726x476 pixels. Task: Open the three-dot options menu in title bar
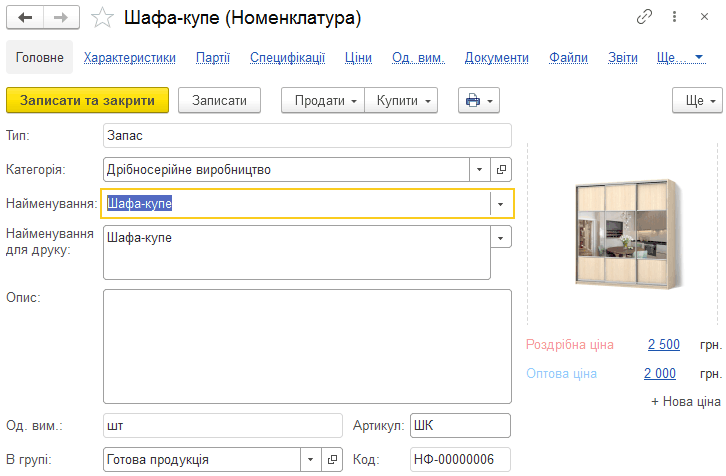coord(674,17)
